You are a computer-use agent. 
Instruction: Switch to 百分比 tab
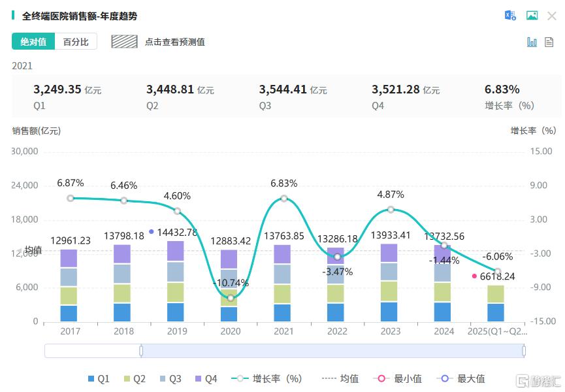tap(76, 42)
